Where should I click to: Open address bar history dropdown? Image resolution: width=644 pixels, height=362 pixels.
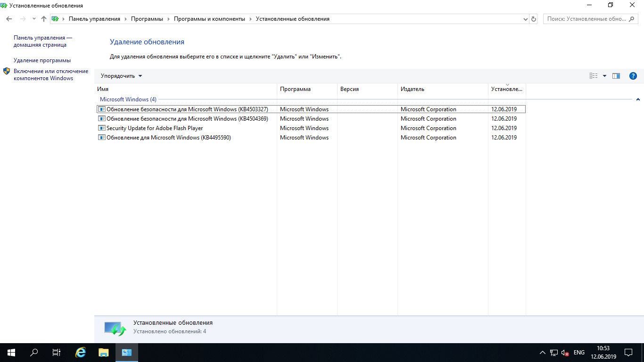pyautogui.click(x=526, y=19)
